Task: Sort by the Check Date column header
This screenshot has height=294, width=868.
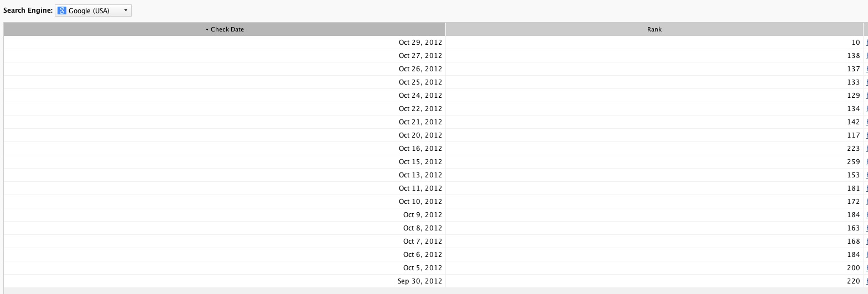Action: point(225,29)
